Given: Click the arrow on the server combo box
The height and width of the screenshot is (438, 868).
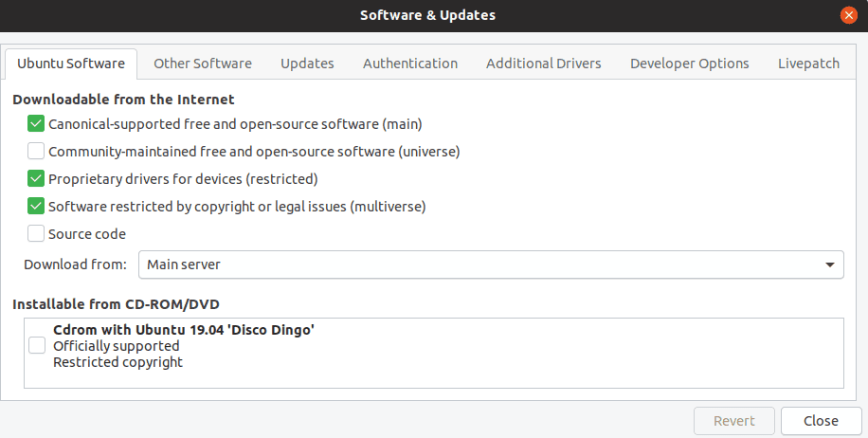Looking at the screenshot, I should click(x=830, y=265).
